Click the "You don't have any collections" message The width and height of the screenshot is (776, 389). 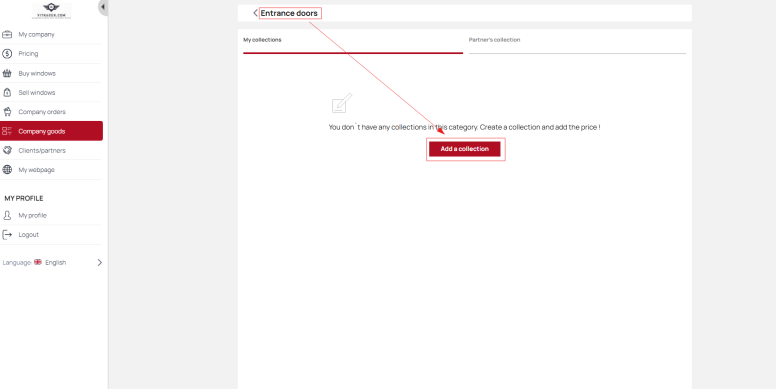coord(464,127)
